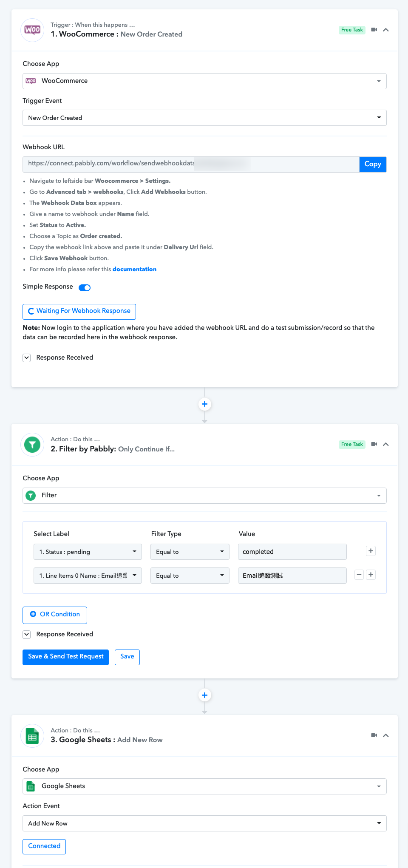Open Filter Type dropdown in Status row

(x=190, y=552)
